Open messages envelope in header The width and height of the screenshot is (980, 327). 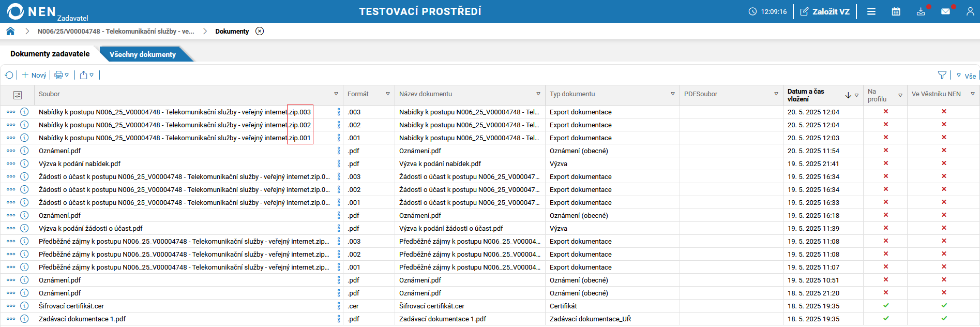[x=946, y=11]
